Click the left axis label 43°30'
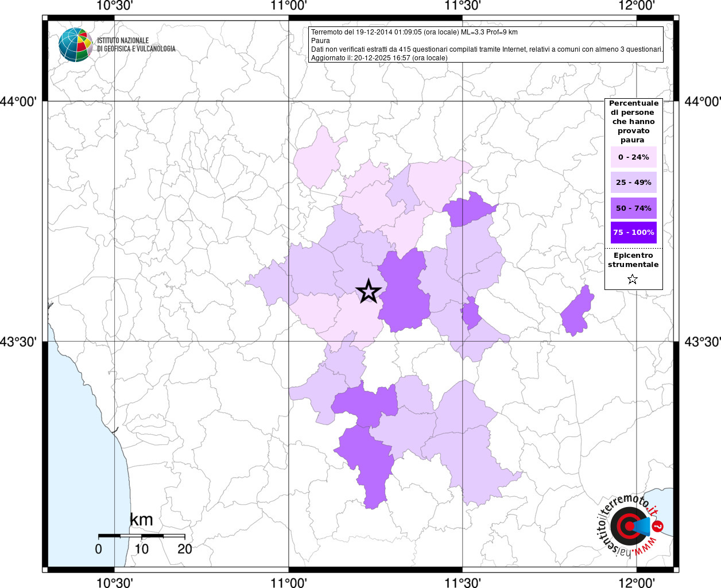 pos(18,342)
